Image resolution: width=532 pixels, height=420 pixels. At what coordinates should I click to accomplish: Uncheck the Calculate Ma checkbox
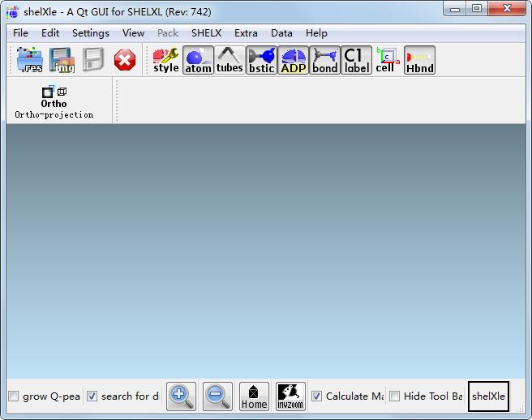[316, 396]
